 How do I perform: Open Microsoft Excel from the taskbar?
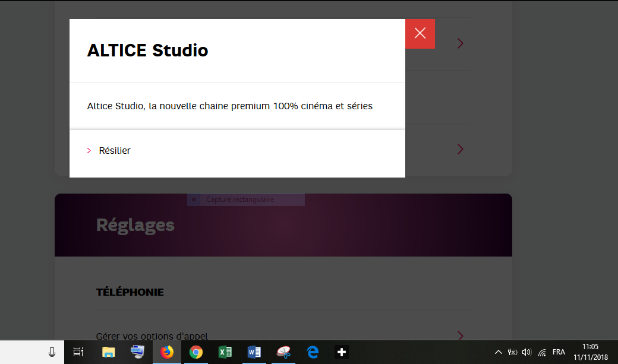tap(225, 352)
